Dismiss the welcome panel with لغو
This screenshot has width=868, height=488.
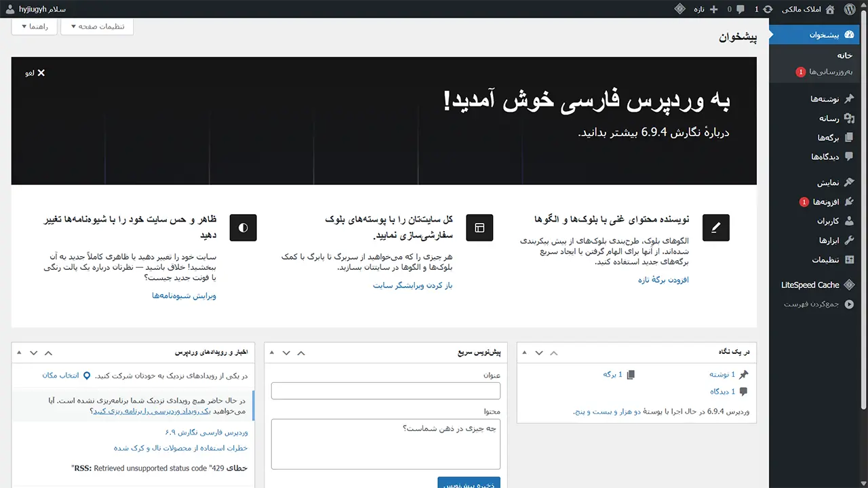coord(35,73)
